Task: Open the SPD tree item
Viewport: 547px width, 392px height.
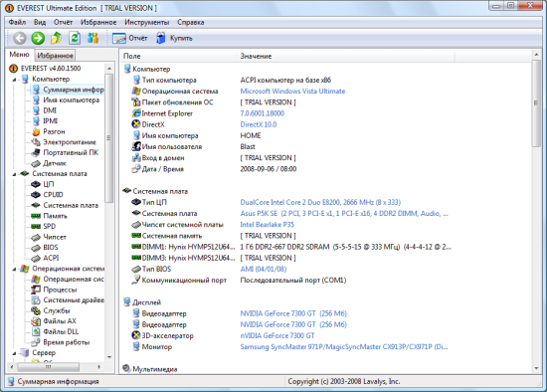Action: 44,226
